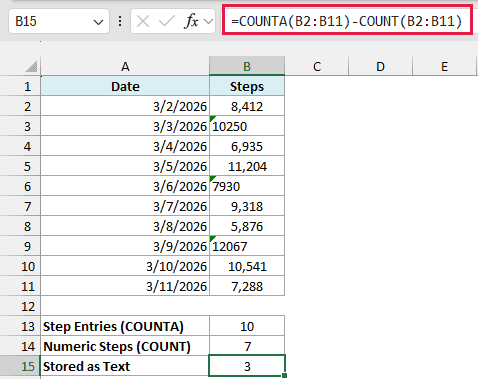
Task: Click the steps cell showing 9,318
Action: 247,206
